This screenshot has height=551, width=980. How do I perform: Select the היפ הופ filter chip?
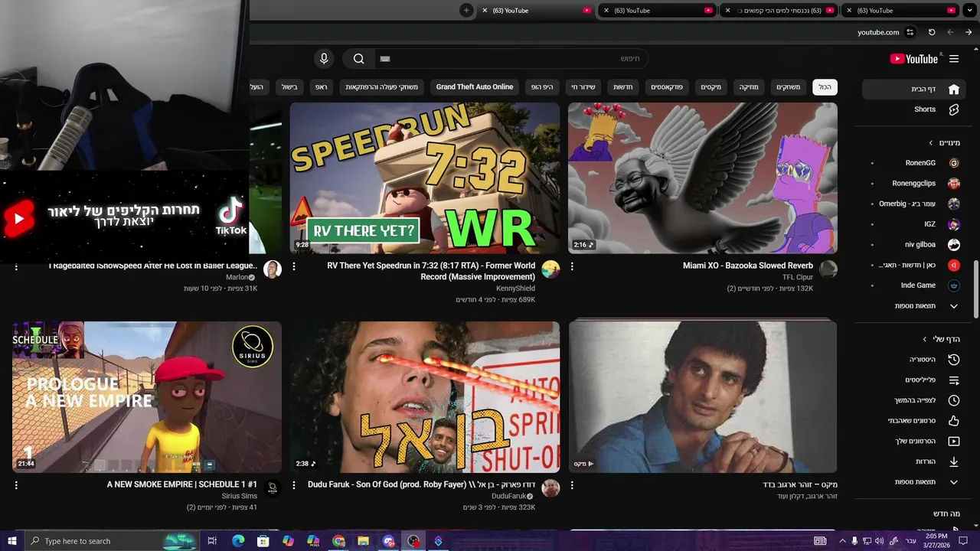(x=542, y=87)
